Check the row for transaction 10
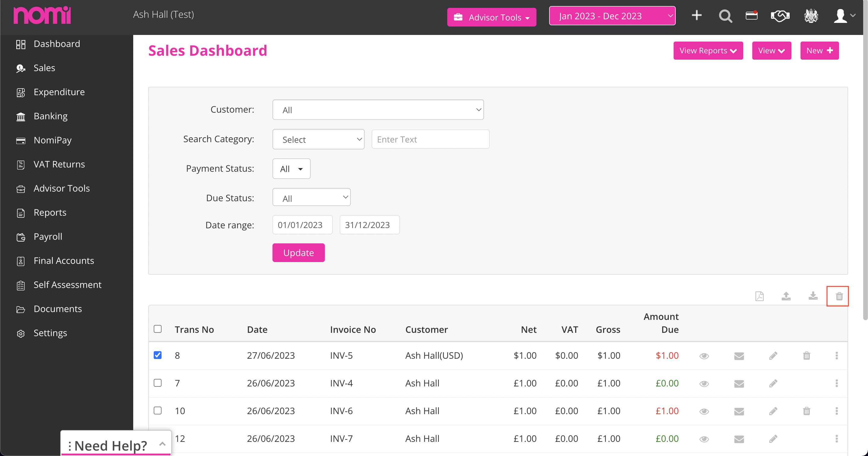Image resolution: width=868 pixels, height=456 pixels. tap(158, 410)
